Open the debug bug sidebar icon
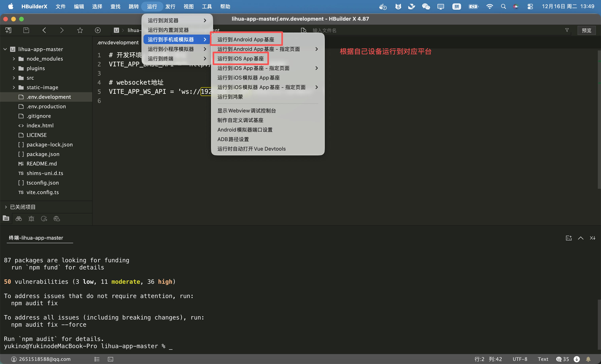The height and width of the screenshot is (364, 601). click(x=31, y=219)
